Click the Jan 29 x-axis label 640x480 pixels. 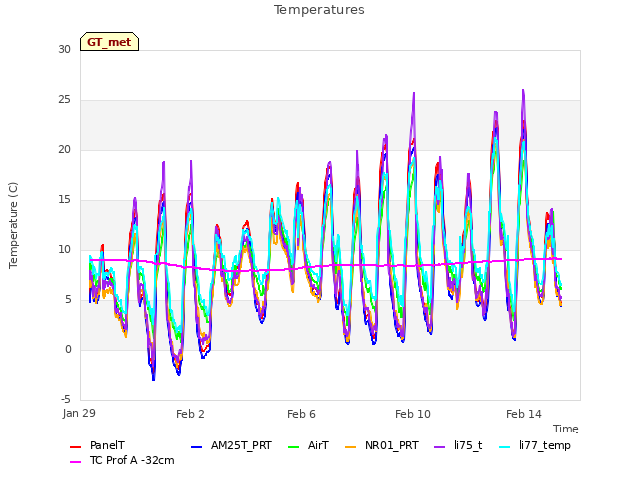pos(79,413)
